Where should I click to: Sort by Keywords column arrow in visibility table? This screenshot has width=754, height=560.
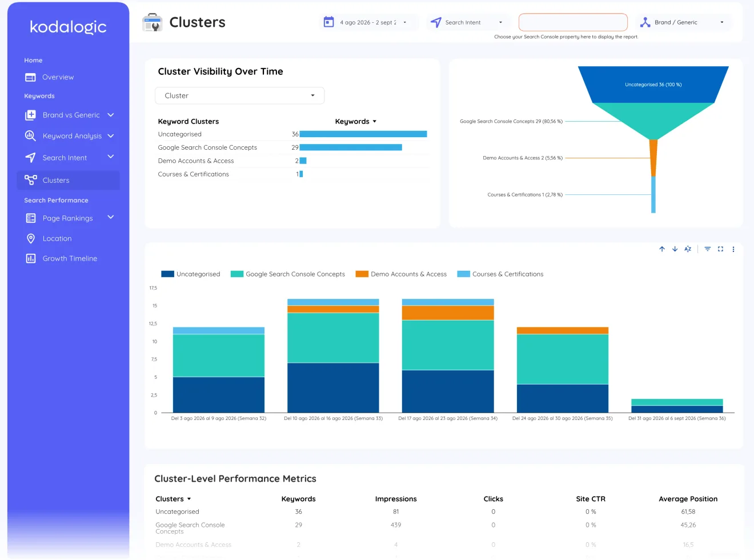coord(375,122)
